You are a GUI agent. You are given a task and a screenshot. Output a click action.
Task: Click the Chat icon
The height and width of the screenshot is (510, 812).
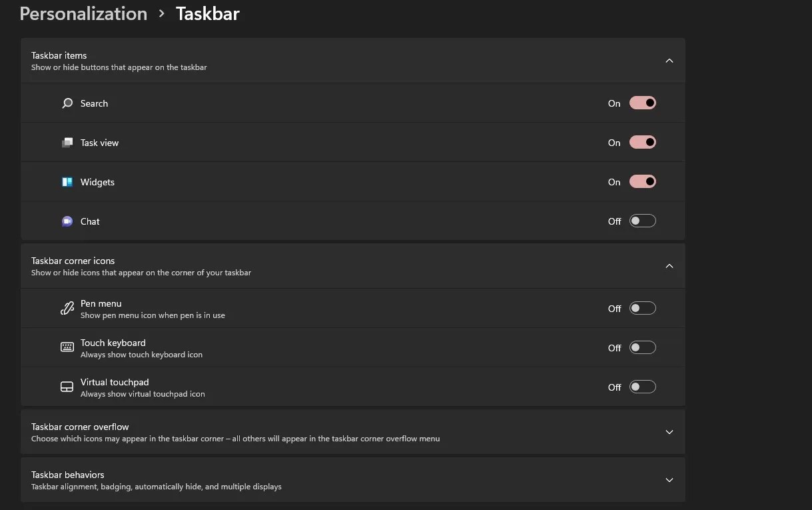point(67,221)
